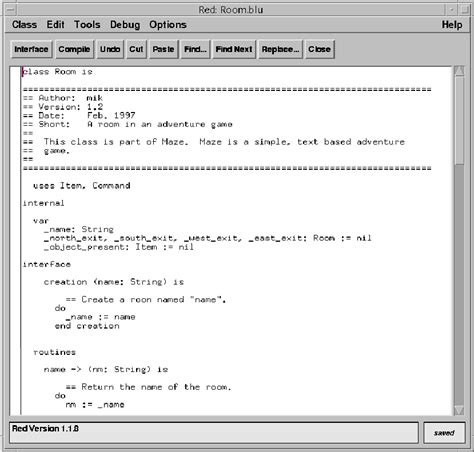
Task: Click 'Return the name of the room' comment
Action: pos(148,387)
